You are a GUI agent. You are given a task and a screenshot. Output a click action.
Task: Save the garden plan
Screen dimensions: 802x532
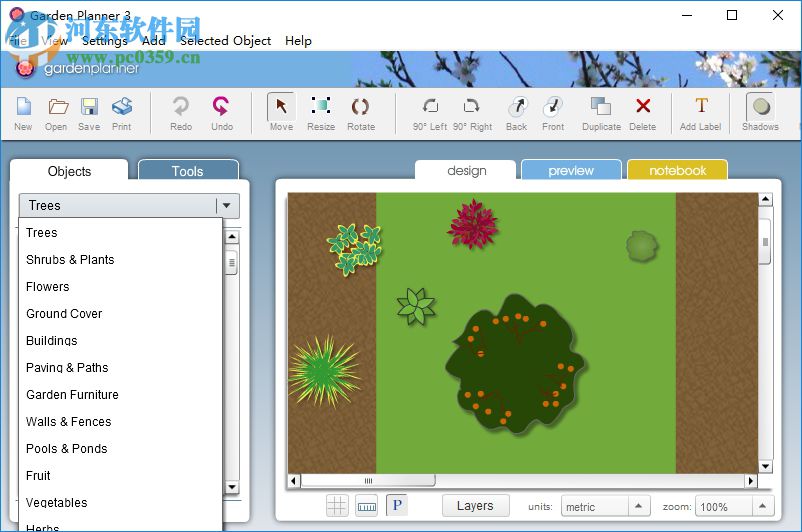coord(89,113)
